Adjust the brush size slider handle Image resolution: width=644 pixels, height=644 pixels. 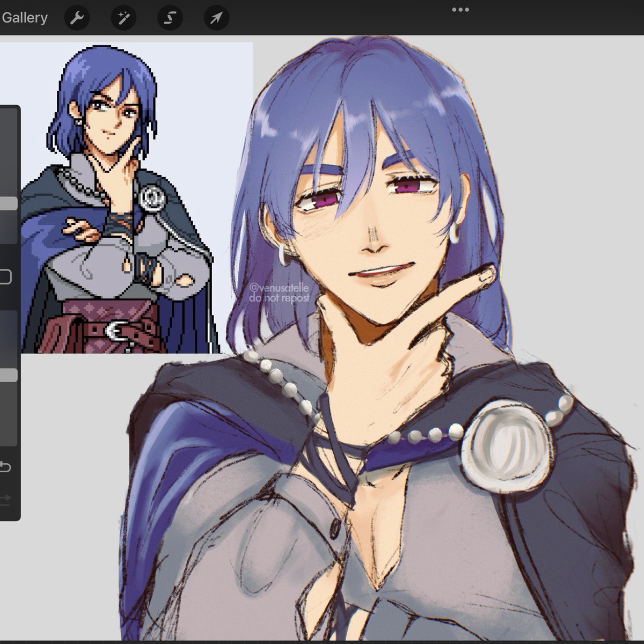pyautogui.click(x=8, y=203)
